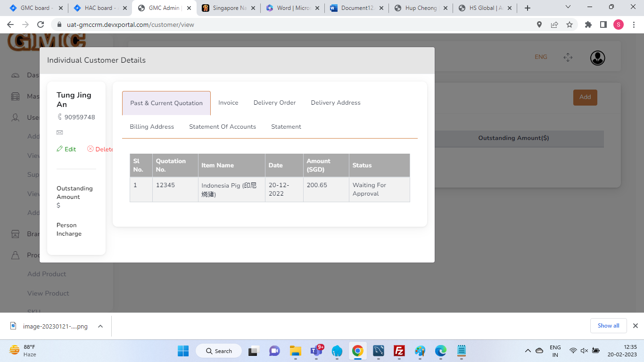Open the tab search dropdown chevron

tap(568, 8)
